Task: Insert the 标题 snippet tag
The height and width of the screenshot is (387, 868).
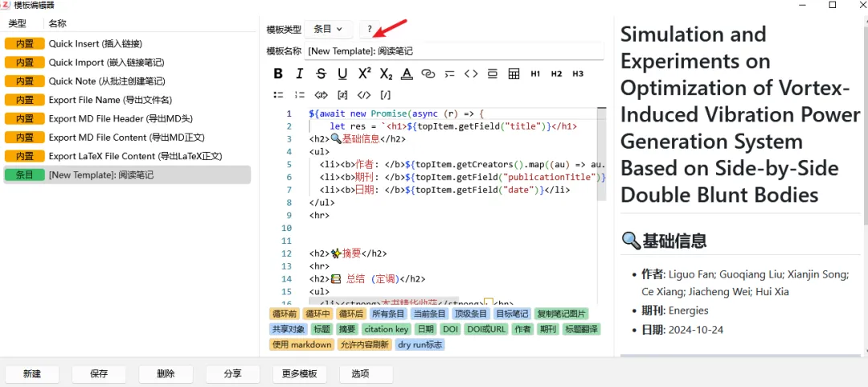Action: tap(323, 329)
